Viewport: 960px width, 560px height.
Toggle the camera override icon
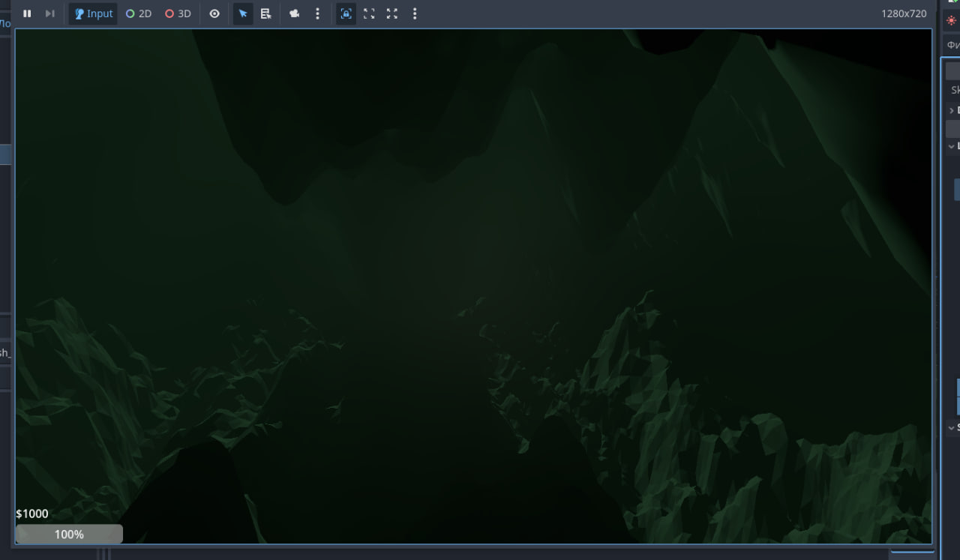point(295,13)
